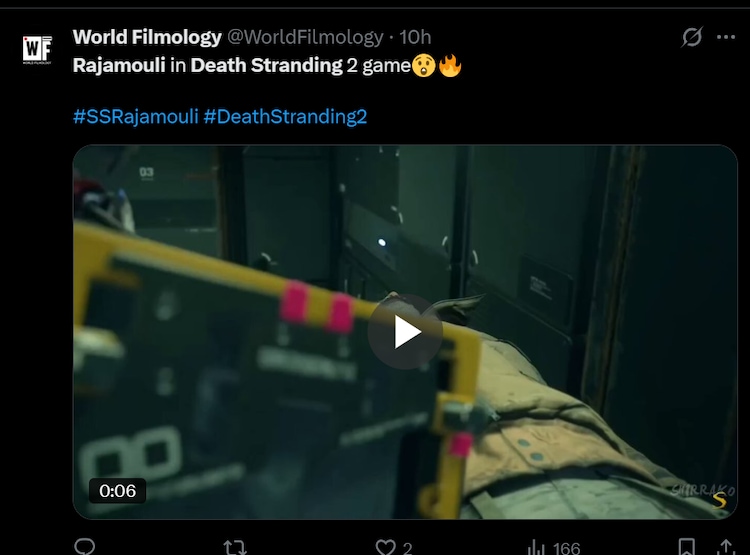Viewport: 750px width, 555px height.
Task: Open the 10h timestamp permalink
Action: click(x=415, y=37)
